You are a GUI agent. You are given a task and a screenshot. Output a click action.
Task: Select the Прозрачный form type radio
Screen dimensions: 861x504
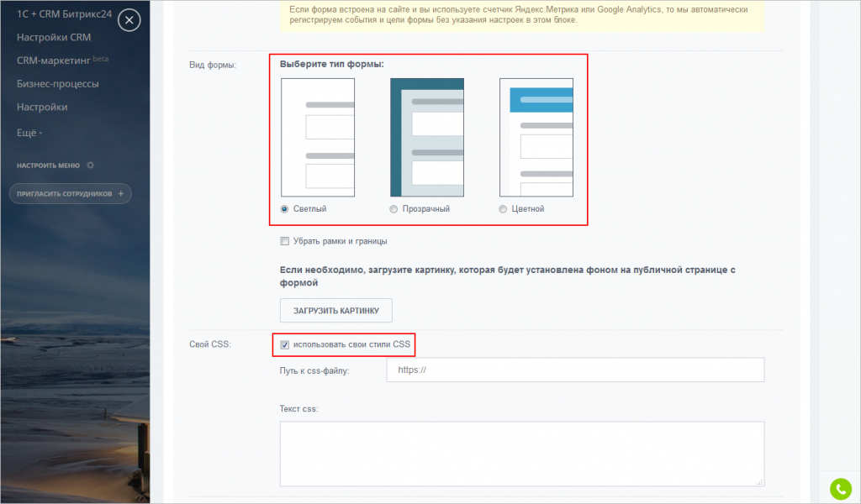[x=394, y=209]
